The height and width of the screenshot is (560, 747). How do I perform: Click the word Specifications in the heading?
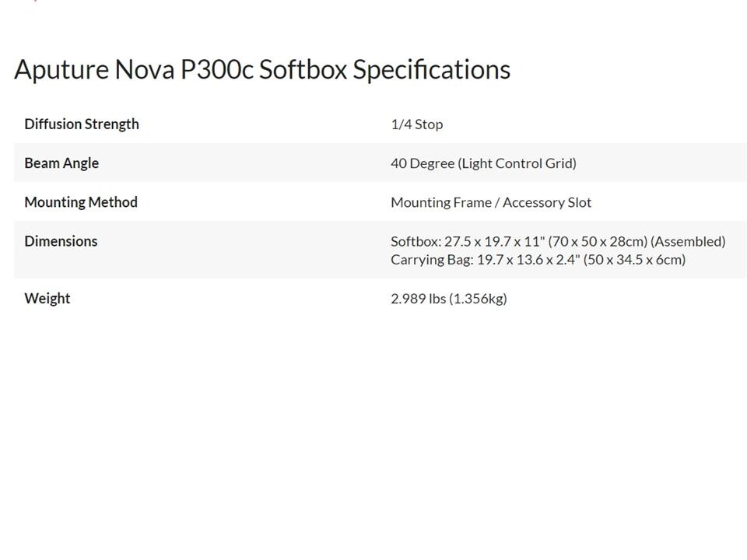pyautogui.click(x=432, y=71)
